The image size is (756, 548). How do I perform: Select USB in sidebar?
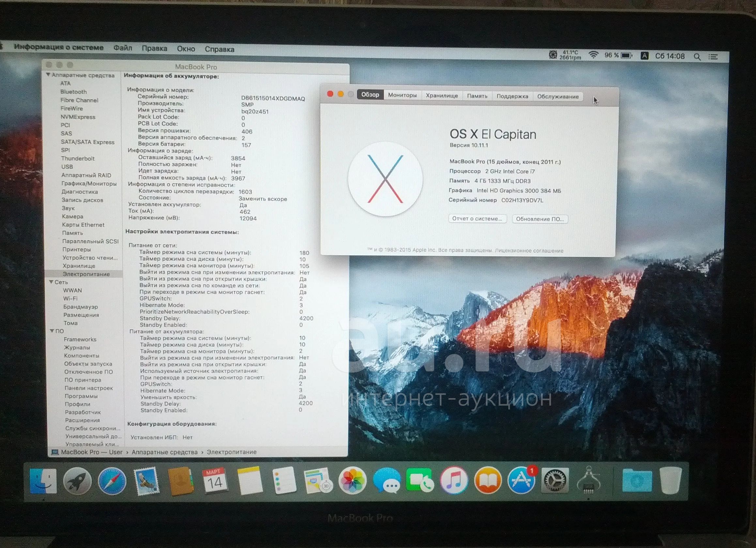67,167
